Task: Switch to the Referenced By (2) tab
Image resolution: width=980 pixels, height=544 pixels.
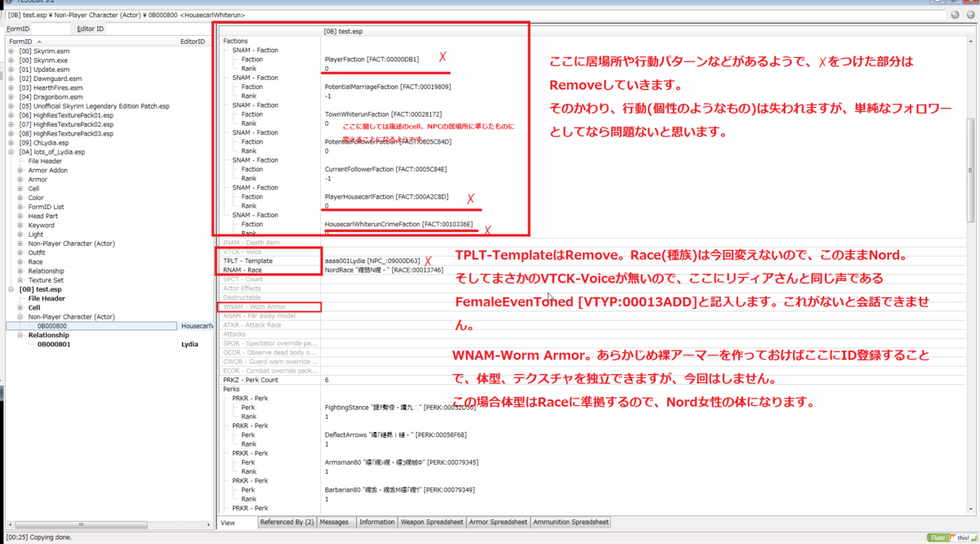Action: click(287, 522)
